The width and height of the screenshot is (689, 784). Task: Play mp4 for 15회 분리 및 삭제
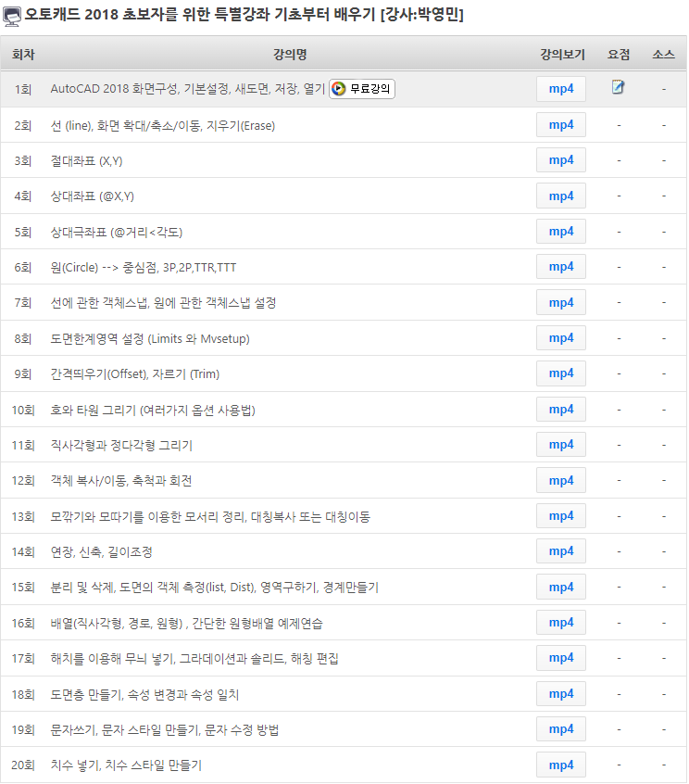561,587
